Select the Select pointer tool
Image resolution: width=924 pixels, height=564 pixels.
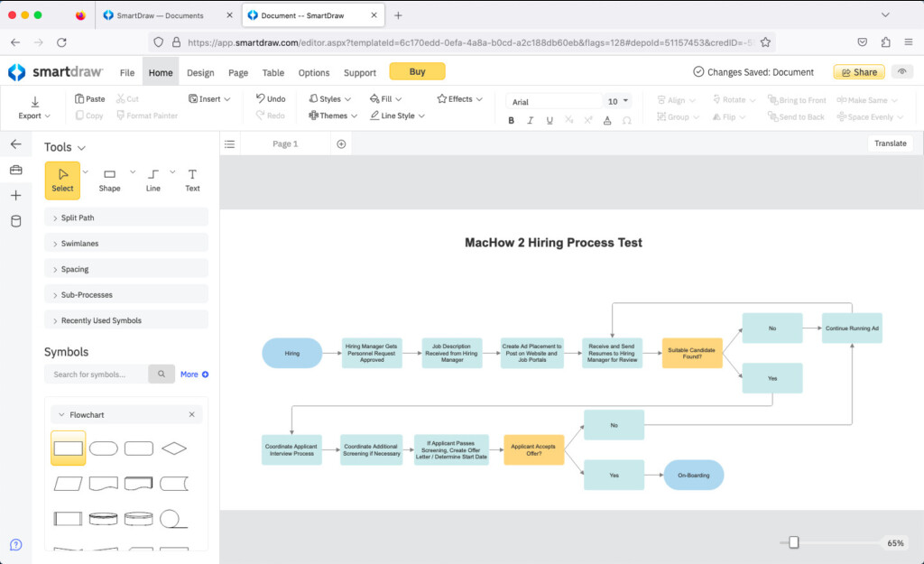[x=62, y=180]
